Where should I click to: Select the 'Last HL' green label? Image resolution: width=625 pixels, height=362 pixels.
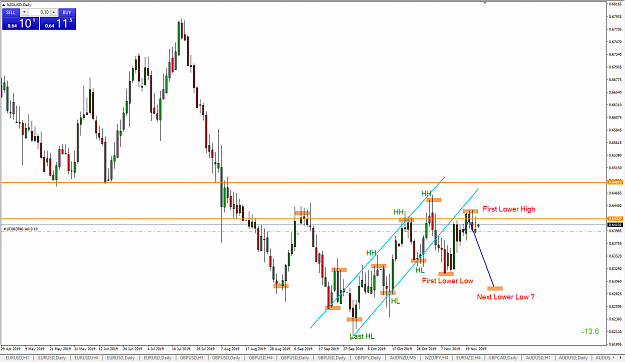coord(362,336)
